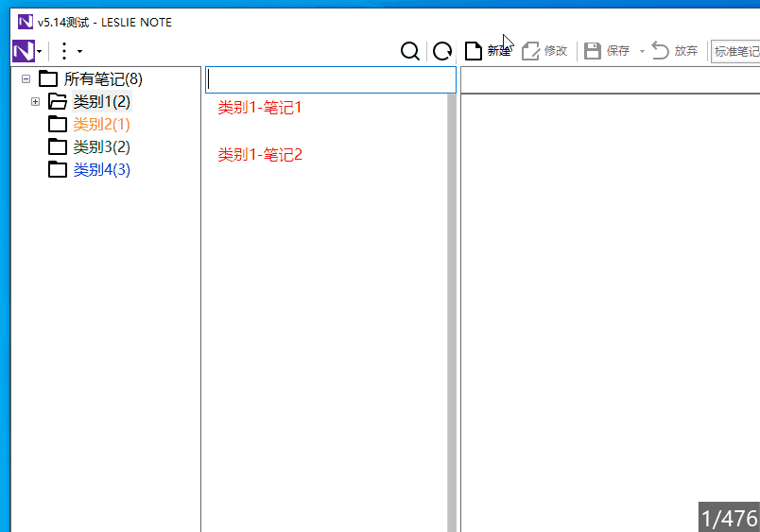The image size is (760, 532).
Task: Select the blue 类别4(3) category
Action: [x=102, y=169]
